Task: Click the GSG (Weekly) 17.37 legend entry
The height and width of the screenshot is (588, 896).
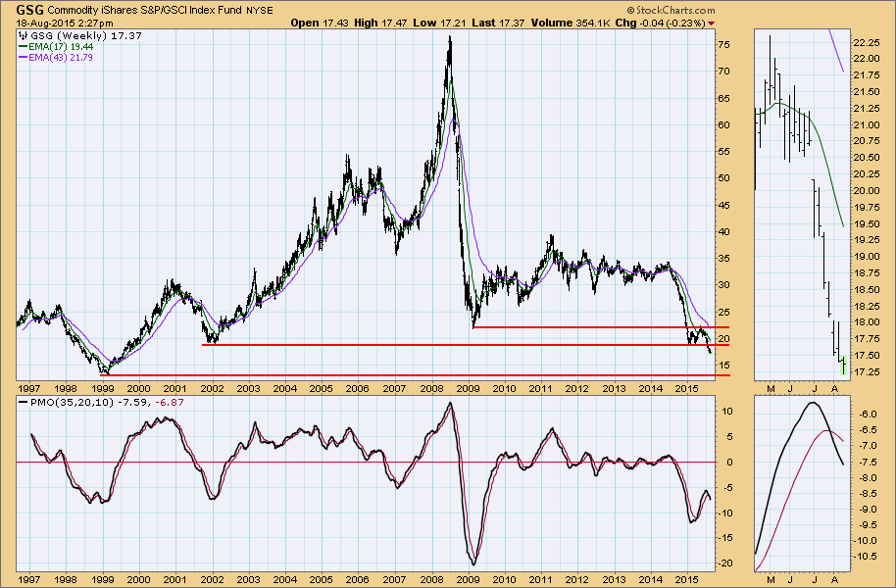Action: [86, 36]
